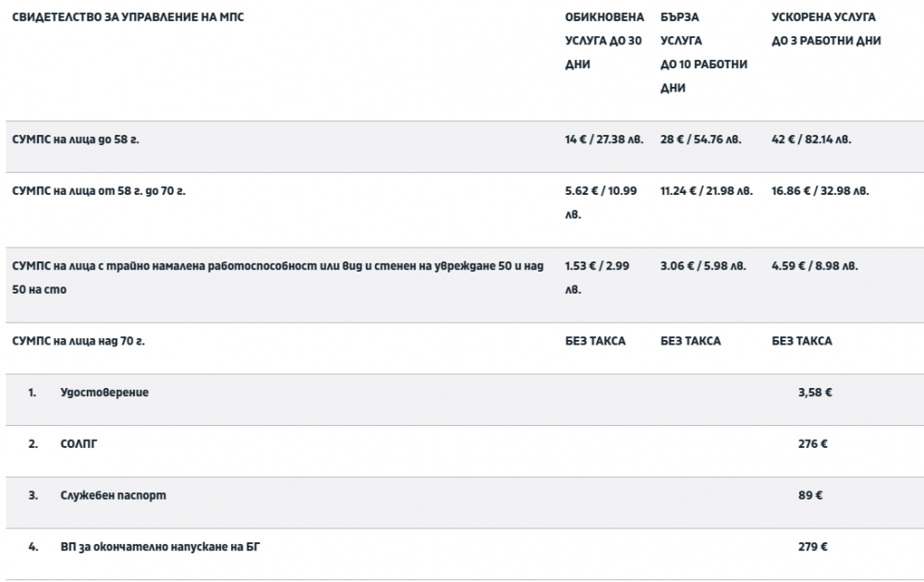Screen dimensions: 924x582
Task: Select the 'Удостоверение' list item
Action: (x=104, y=393)
